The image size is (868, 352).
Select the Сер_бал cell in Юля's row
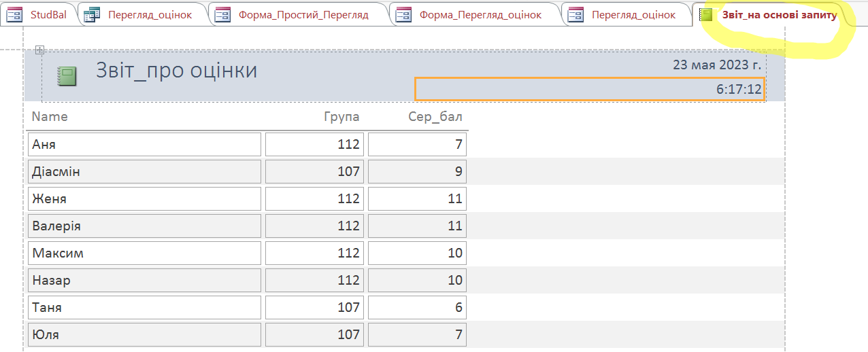coord(417,334)
